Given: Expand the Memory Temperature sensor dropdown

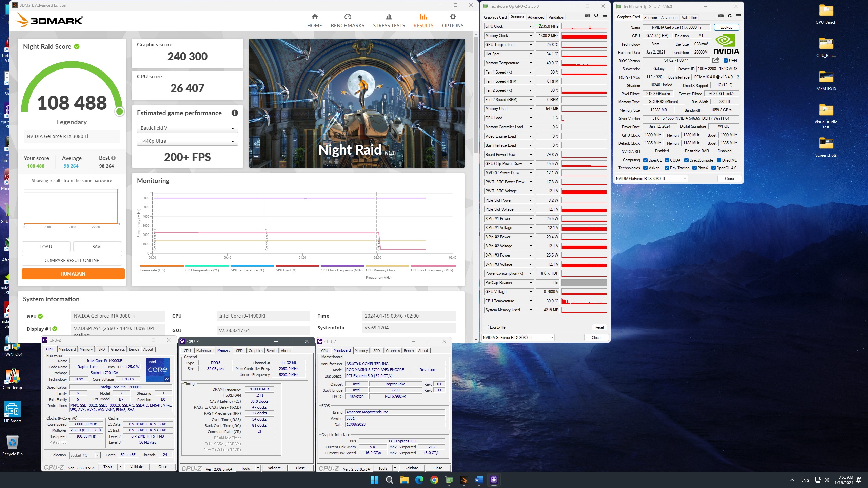Looking at the screenshot, I should point(531,63).
